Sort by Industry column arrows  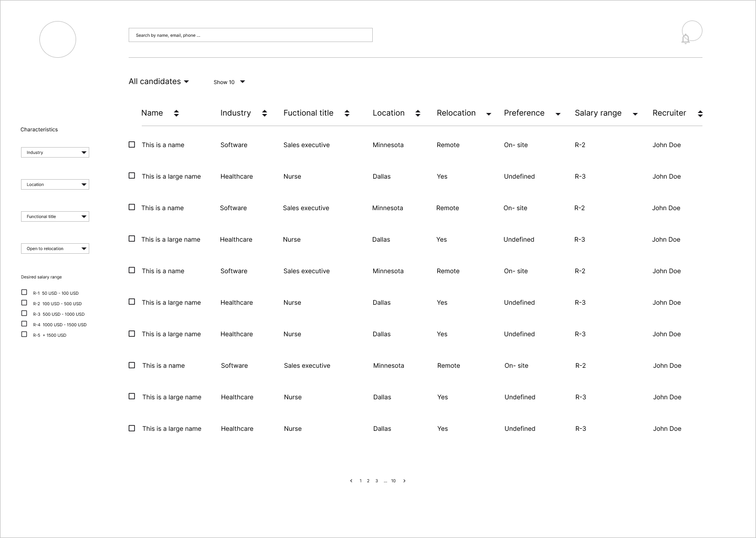coord(265,113)
